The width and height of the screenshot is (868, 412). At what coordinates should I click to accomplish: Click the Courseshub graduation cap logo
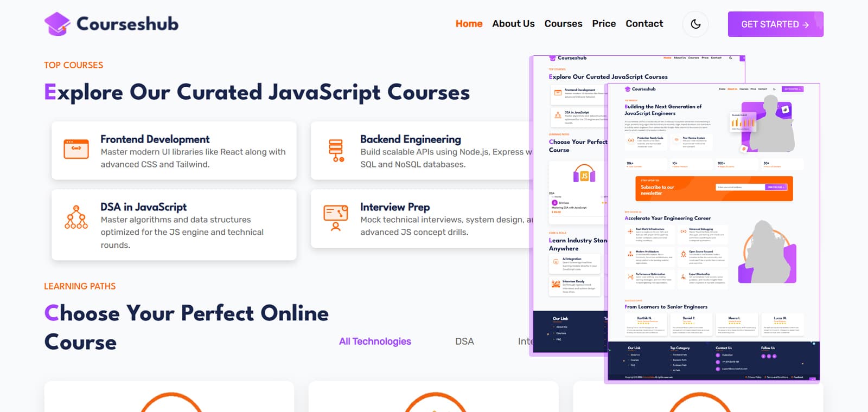coord(58,24)
